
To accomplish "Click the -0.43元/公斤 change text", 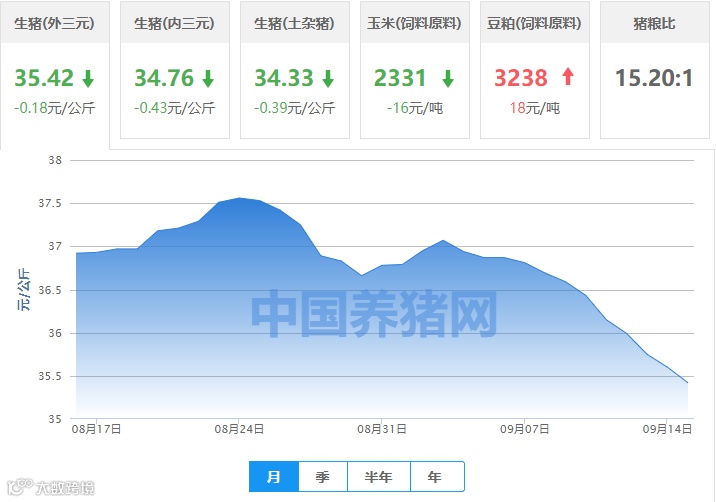I will coord(174,108).
